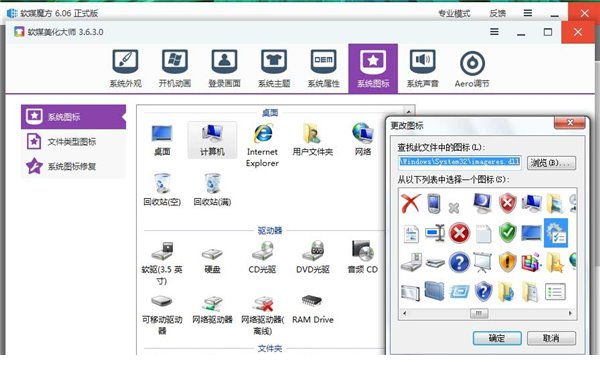600x369 pixels.
Task: Close the 更改图标 dialog
Action: pyautogui.click(x=569, y=122)
